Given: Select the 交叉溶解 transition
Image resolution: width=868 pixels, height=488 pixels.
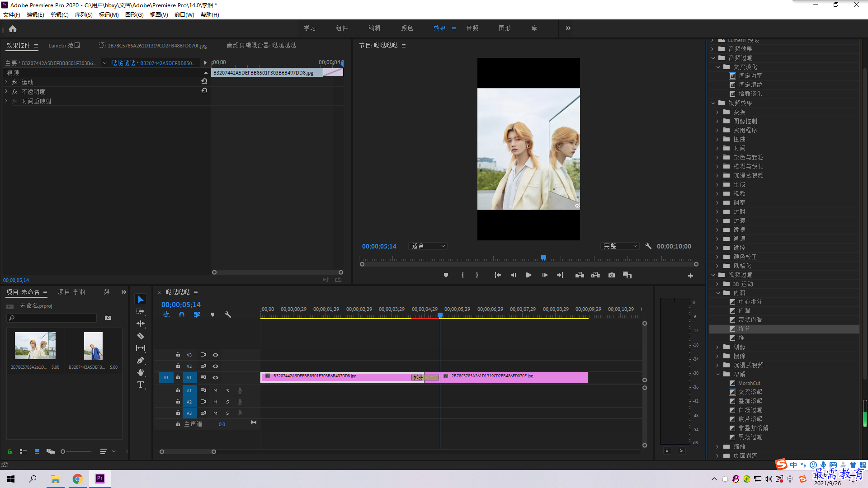Looking at the screenshot, I should [x=750, y=392].
